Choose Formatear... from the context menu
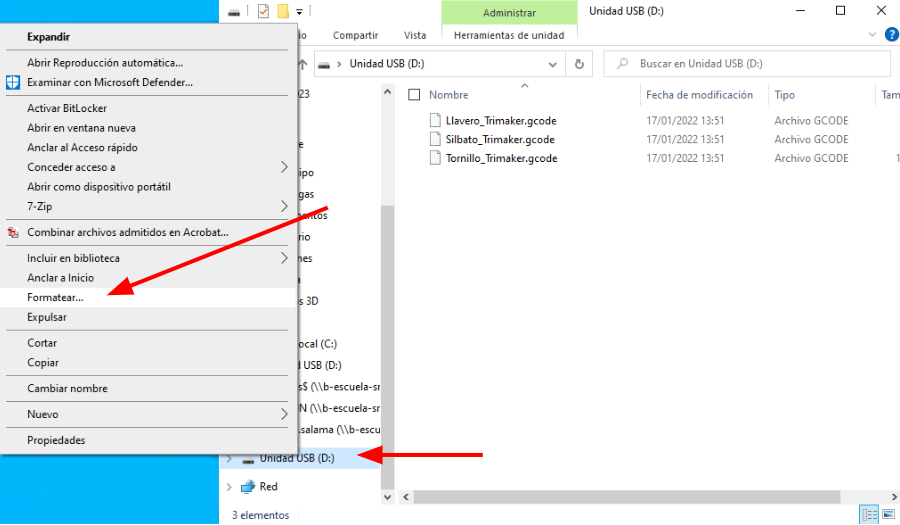900x525 pixels. [x=55, y=297]
